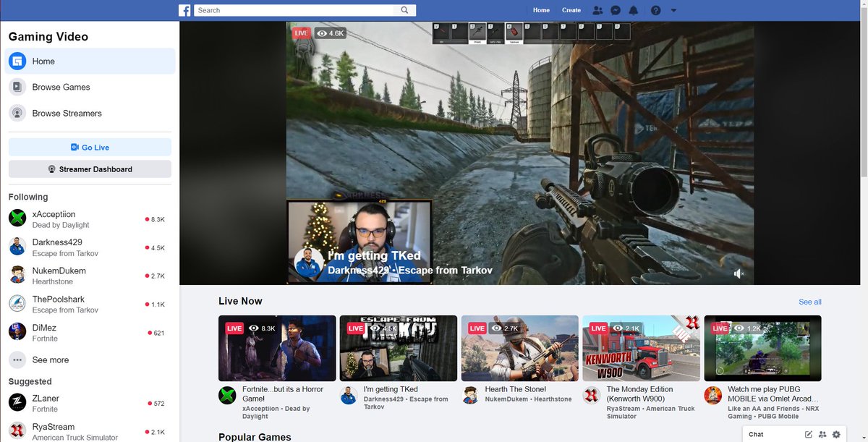The height and width of the screenshot is (442, 868).
Task: Click Like an AA and Friends avatar
Action: [713, 395]
